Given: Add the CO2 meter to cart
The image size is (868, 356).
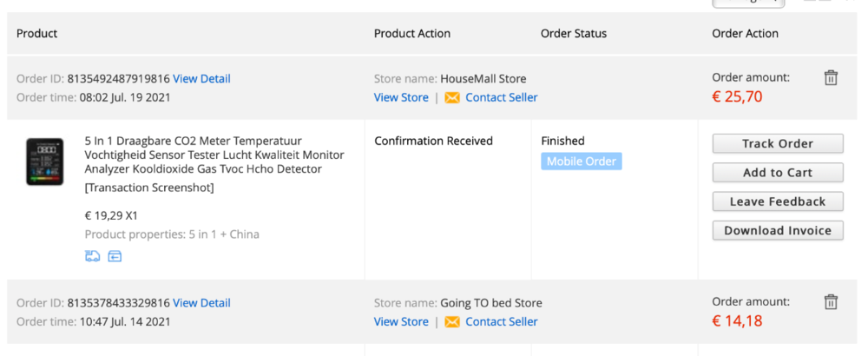Looking at the screenshot, I should point(777,173).
